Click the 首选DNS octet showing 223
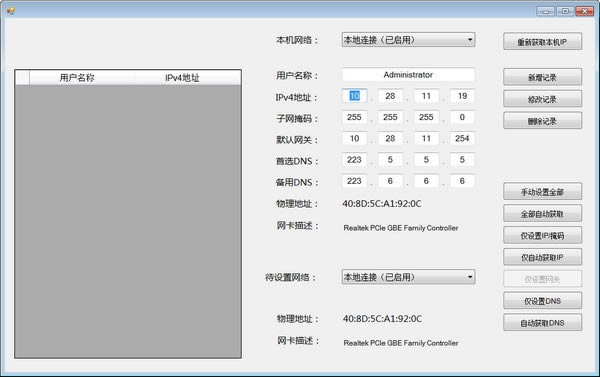600x377 pixels. coord(355,160)
